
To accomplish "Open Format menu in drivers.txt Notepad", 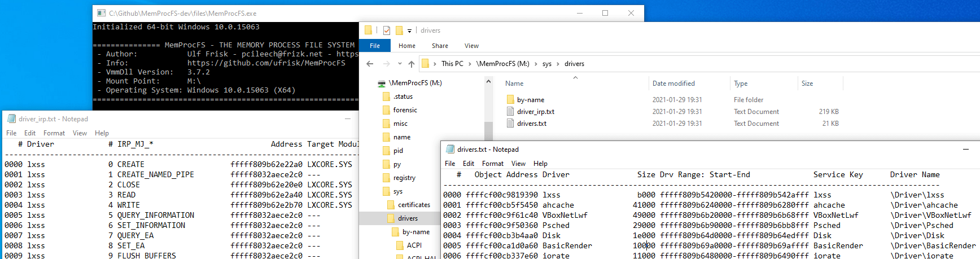I will [493, 164].
